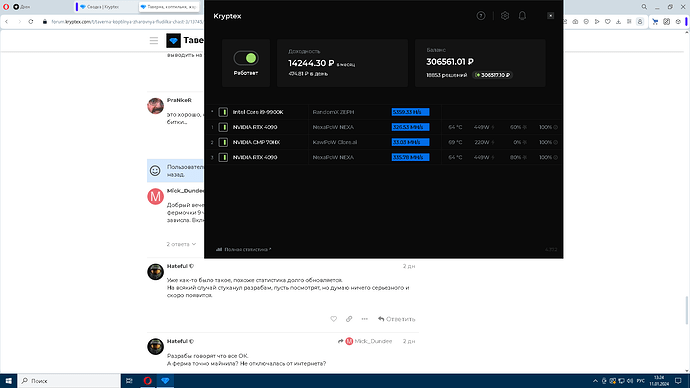The height and width of the screenshot is (388, 690).
Task: Like Hateful's post with the heart icon
Action: [x=334, y=319]
